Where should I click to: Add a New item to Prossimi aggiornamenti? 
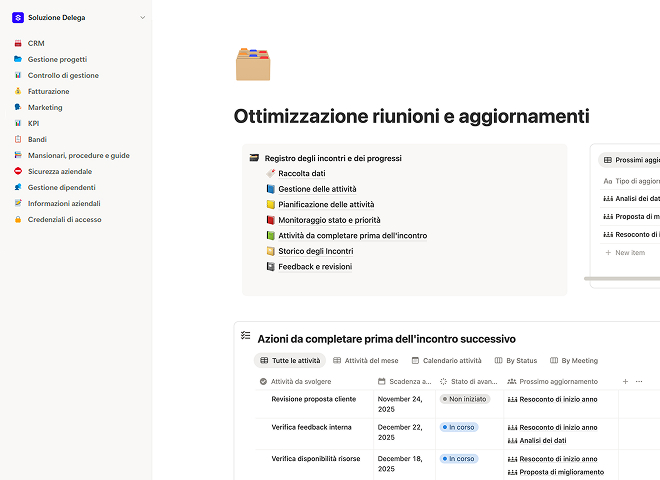(x=625, y=253)
